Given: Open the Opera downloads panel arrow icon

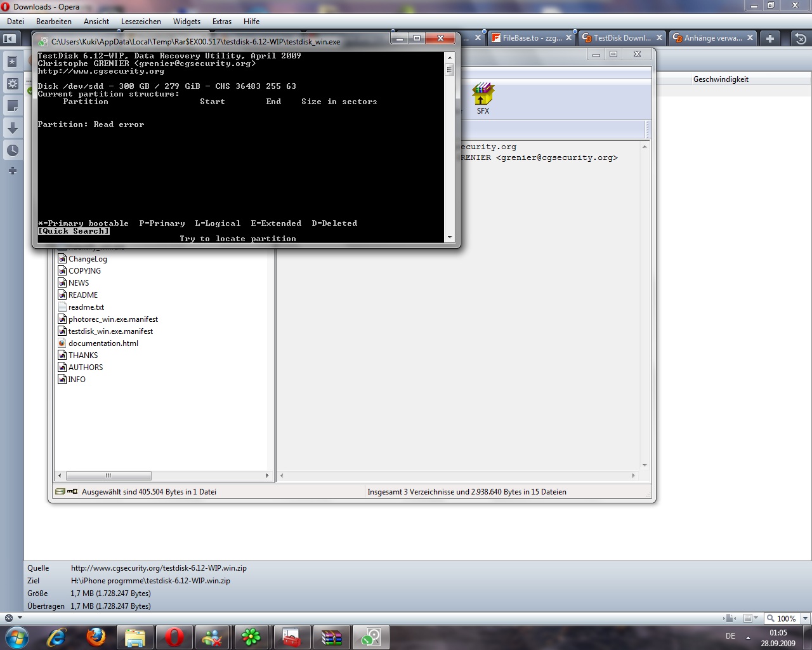Looking at the screenshot, I should (x=12, y=128).
